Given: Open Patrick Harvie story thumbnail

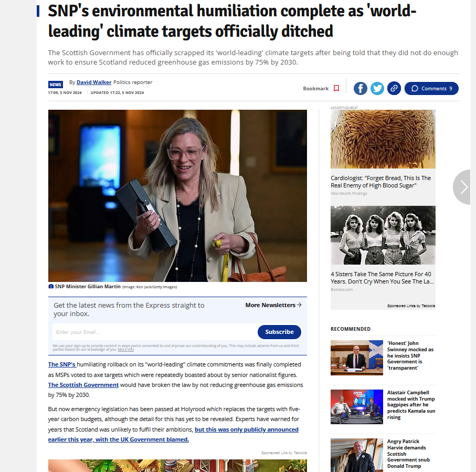Looking at the screenshot, I should [x=357, y=455].
